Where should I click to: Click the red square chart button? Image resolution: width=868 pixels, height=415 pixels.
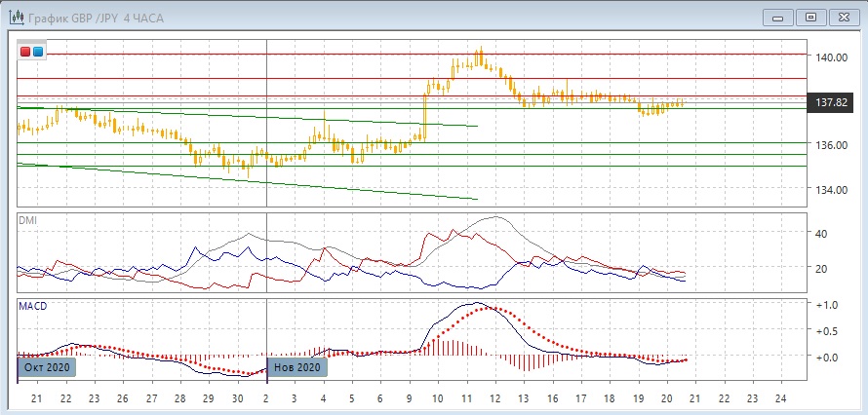click(25, 51)
